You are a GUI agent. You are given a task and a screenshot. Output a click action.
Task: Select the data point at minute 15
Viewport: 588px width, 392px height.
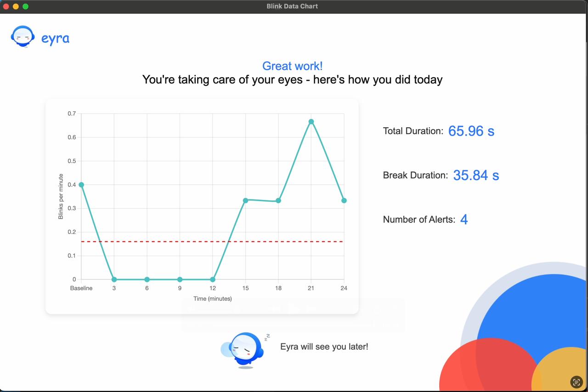tap(245, 200)
